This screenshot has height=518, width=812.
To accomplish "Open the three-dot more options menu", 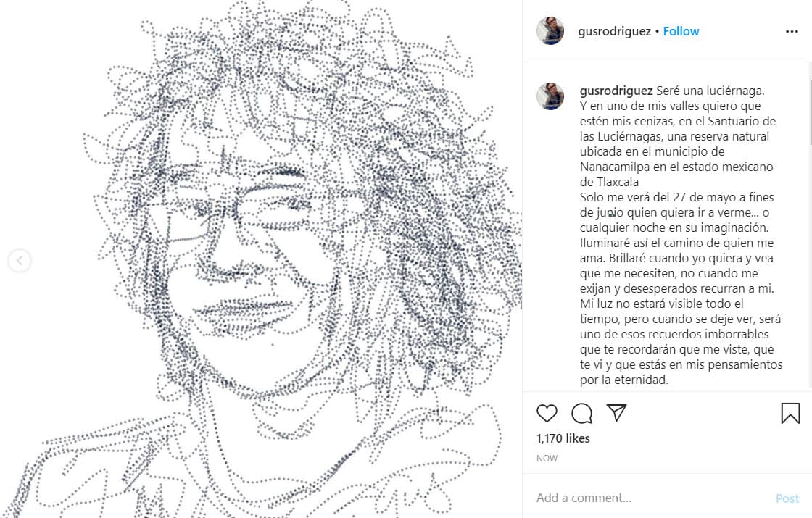I will click(x=792, y=32).
